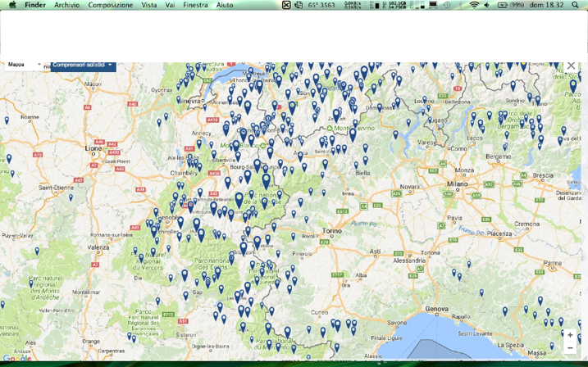Click the display/AirPlay menu bar icon
This screenshot has height=367, width=588.
[x=433, y=5]
